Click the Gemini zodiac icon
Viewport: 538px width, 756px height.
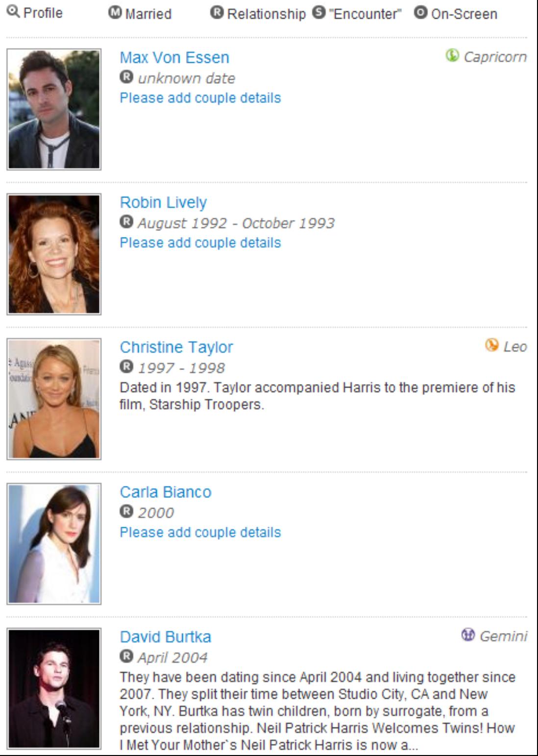pos(468,635)
